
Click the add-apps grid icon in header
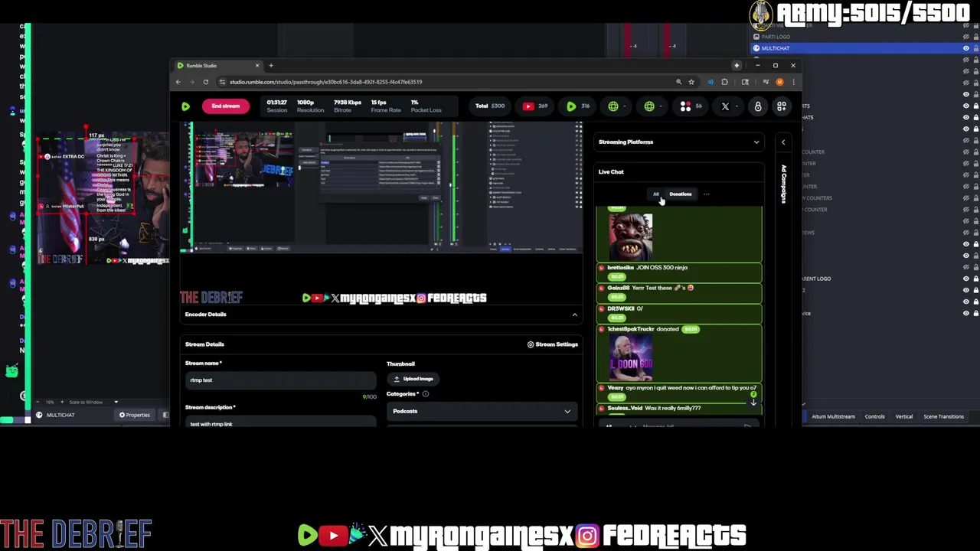click(x=782, y=106)
